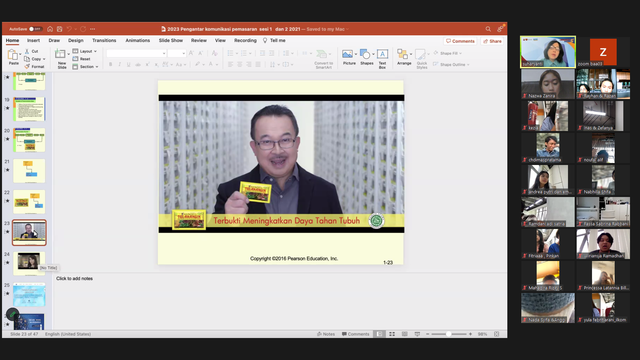Click the Shapes icon

(x=365, y=54)
